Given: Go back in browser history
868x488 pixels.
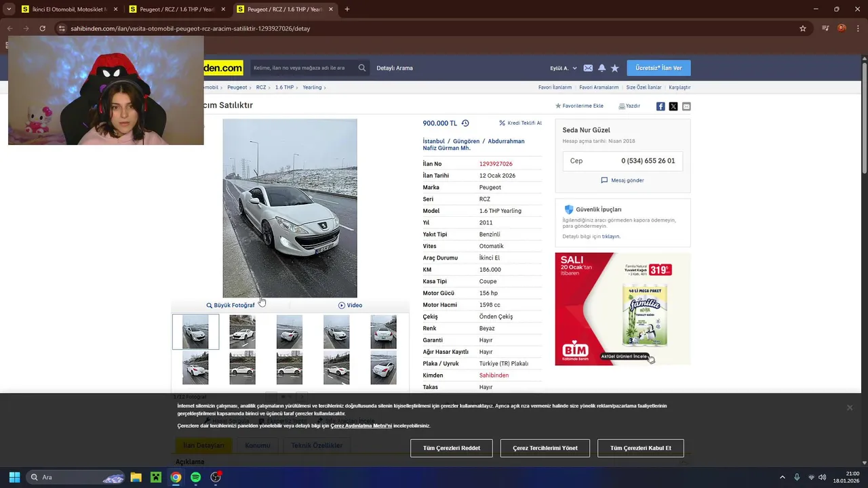Looking at the screenshot, I should tap(9, 28).
